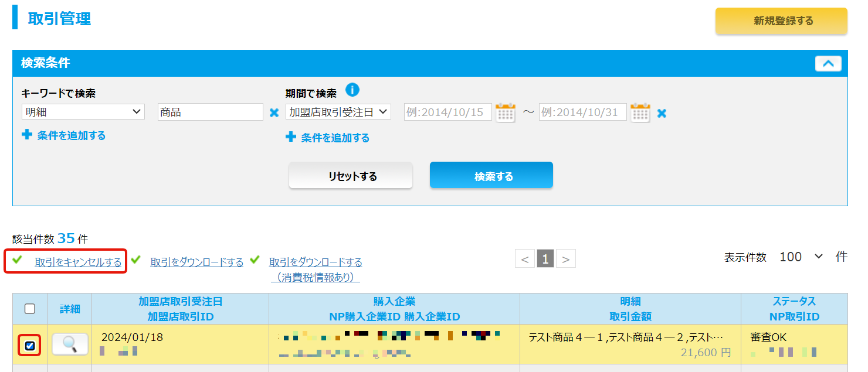Image resolution: width=868 pixels, height=372 pixels.
Task: Open the 明細 keyword type dropdown
Action: (x=83, y=111)
